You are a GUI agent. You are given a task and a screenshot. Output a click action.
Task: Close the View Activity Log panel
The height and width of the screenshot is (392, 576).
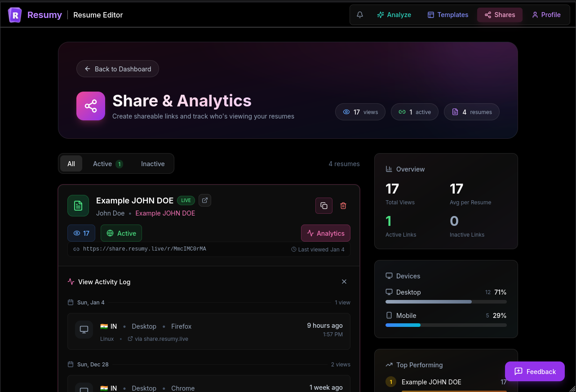coord(344,282)
